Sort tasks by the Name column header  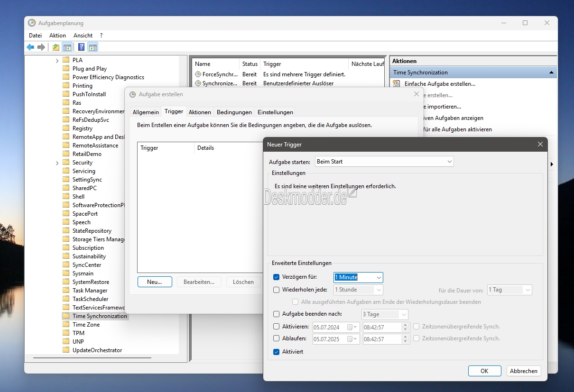216,64
